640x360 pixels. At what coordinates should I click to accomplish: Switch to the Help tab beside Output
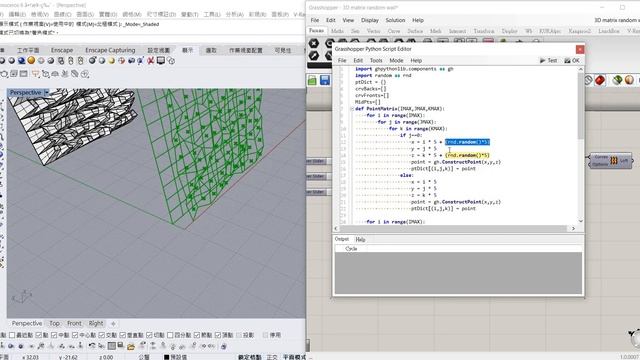[x=360, y=240]
